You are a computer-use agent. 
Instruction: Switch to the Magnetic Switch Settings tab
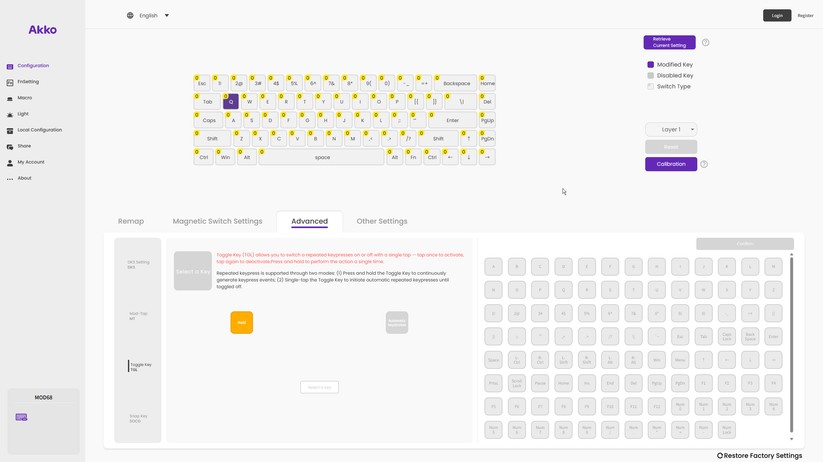point(217,221)
